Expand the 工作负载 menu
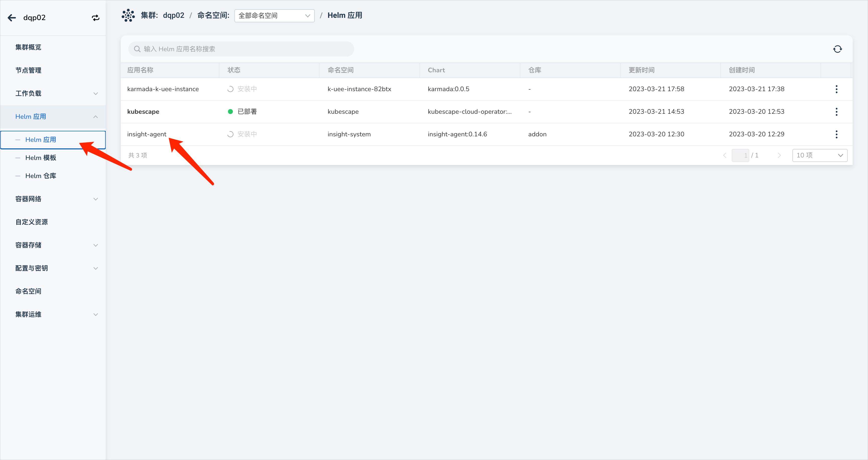868x460 pixels. pyautogui.click(x=53, y=93)
